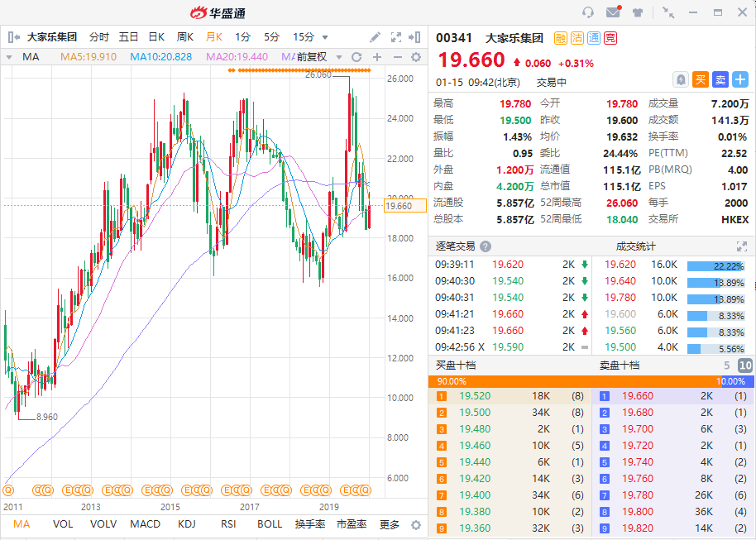Click the 竞 auction tag icon
The height and width of the screenshot is (540, 756).
(610, 38)
